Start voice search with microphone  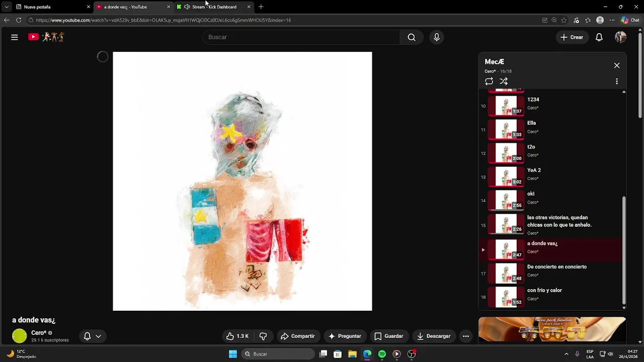(x=437, y=37)
